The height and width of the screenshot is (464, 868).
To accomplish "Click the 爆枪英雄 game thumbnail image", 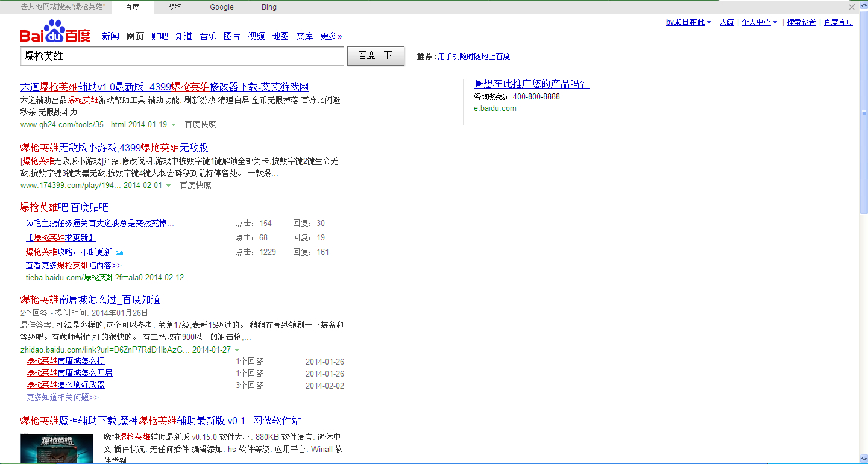I will click(57, 448).
